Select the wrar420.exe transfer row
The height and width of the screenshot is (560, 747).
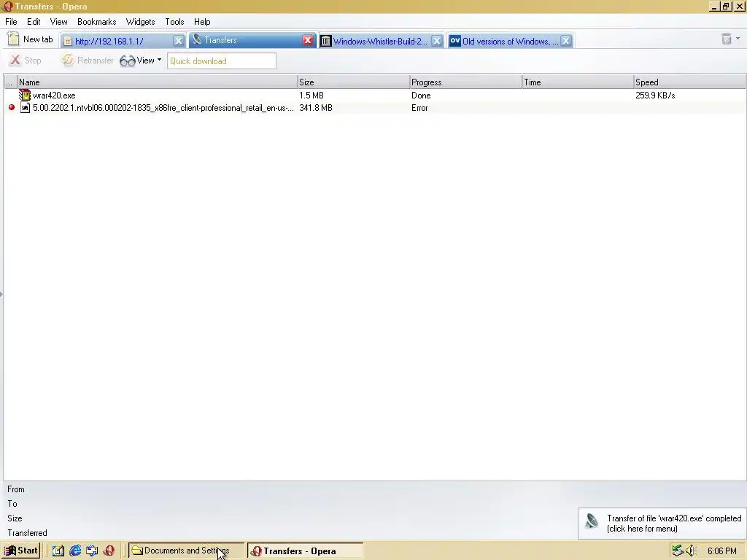coord(374,96)
